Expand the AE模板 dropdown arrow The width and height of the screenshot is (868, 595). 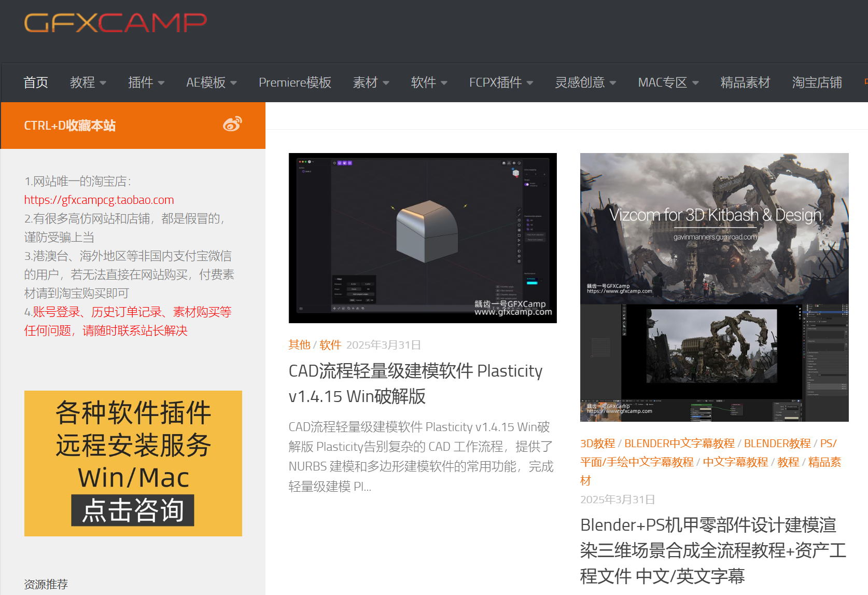pos(233,83)
